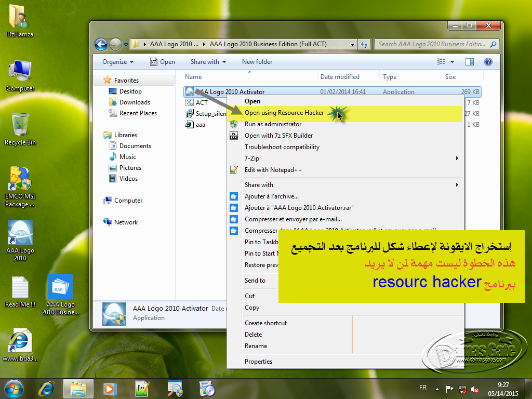532x399 pixels.
Task: Open the recent locations dropdown arrow
Action: [126, 45]
